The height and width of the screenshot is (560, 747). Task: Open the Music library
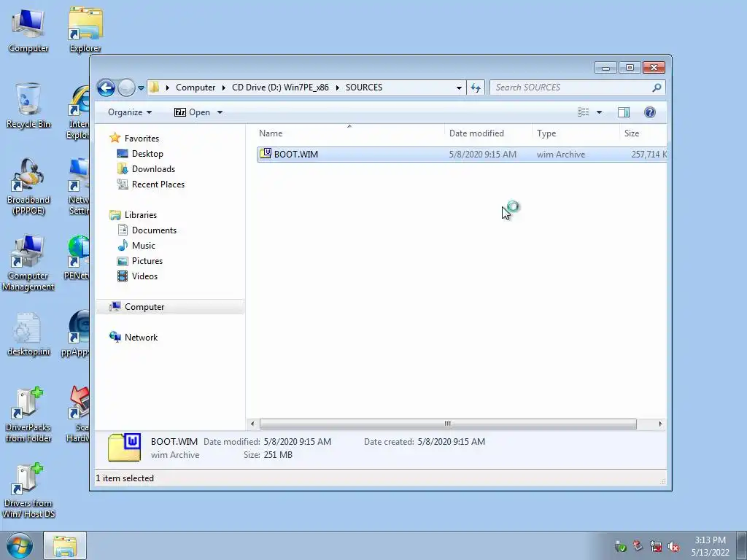point(144,245)
